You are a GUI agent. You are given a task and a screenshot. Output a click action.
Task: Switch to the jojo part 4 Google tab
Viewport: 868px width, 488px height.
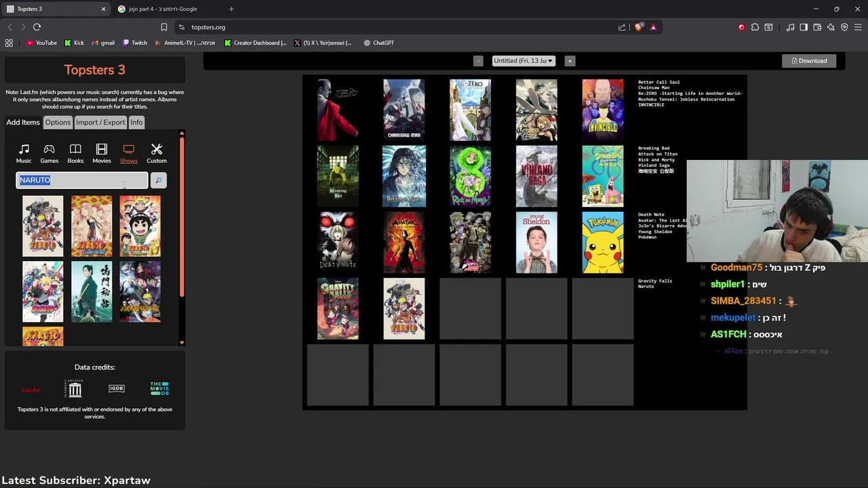166,9
